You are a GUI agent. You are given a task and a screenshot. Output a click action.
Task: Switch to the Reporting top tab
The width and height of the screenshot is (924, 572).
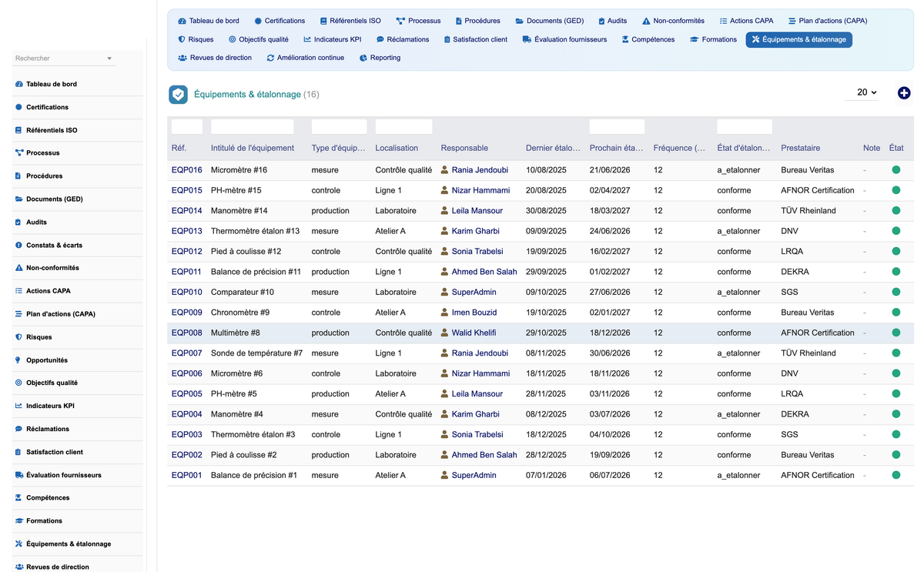(380, 58)
